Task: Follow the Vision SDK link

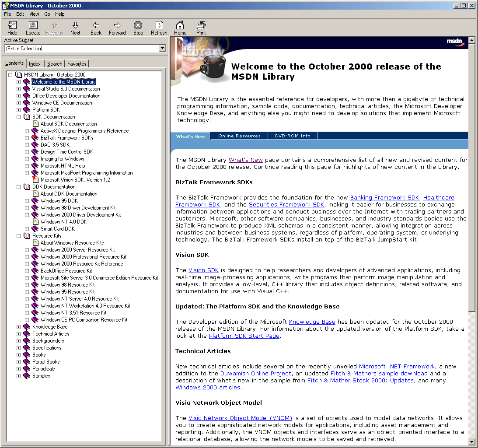Action: click(203, 270)
